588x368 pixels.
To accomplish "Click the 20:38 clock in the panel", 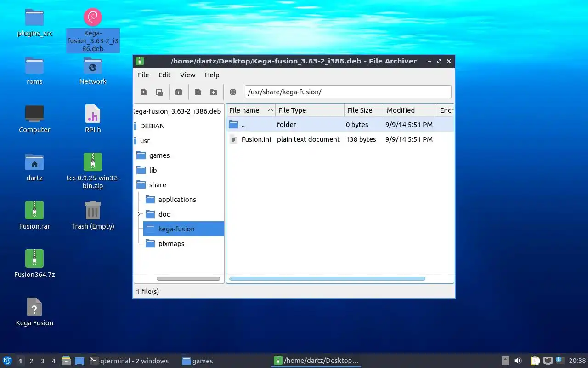I will pos(577,361).
